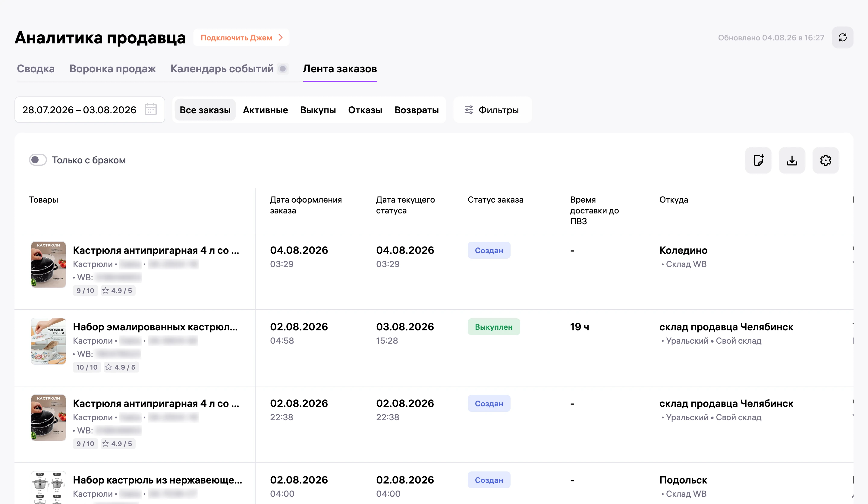Click Подключить Джем link

(241, 38)
